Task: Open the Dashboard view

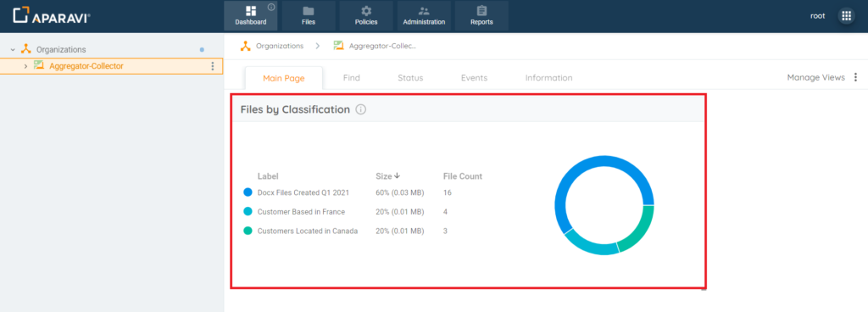Action: click(251, 16)
